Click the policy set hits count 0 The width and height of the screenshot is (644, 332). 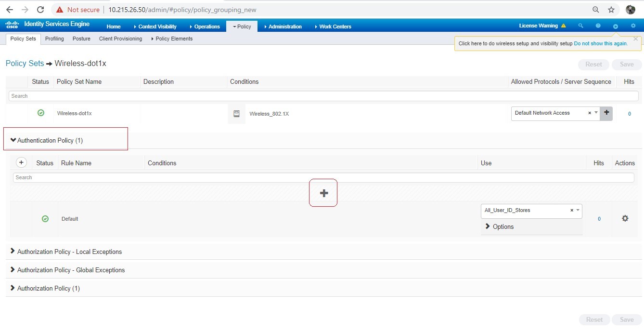[x=630, y=114]
